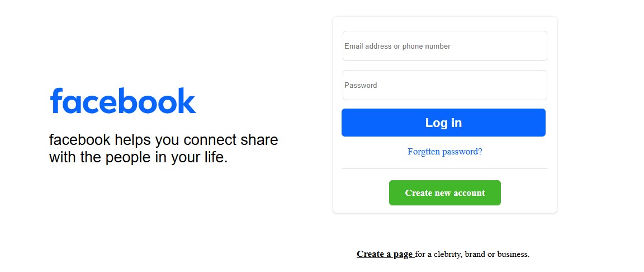This screenshot has width=644, height=272.
Task: Open the Forgtten password? link
Action: (x=445, y=152)
